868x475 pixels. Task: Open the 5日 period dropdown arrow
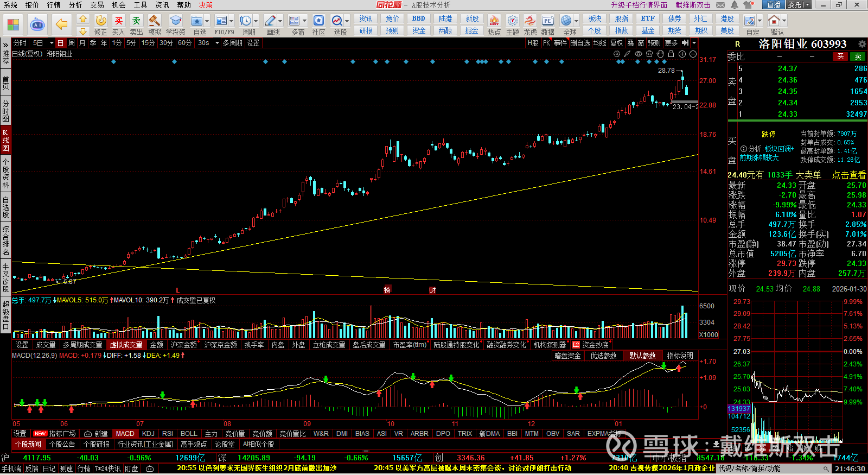(52, 43)
